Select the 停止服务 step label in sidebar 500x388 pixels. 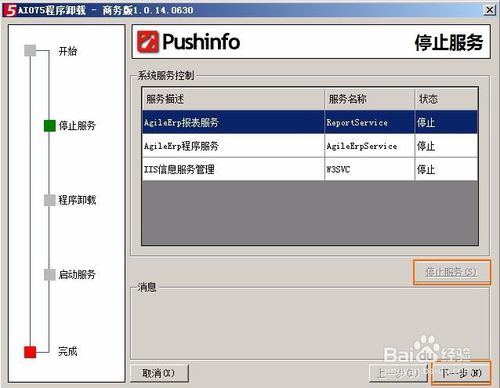pyautogui.click(x=77, y=126)
